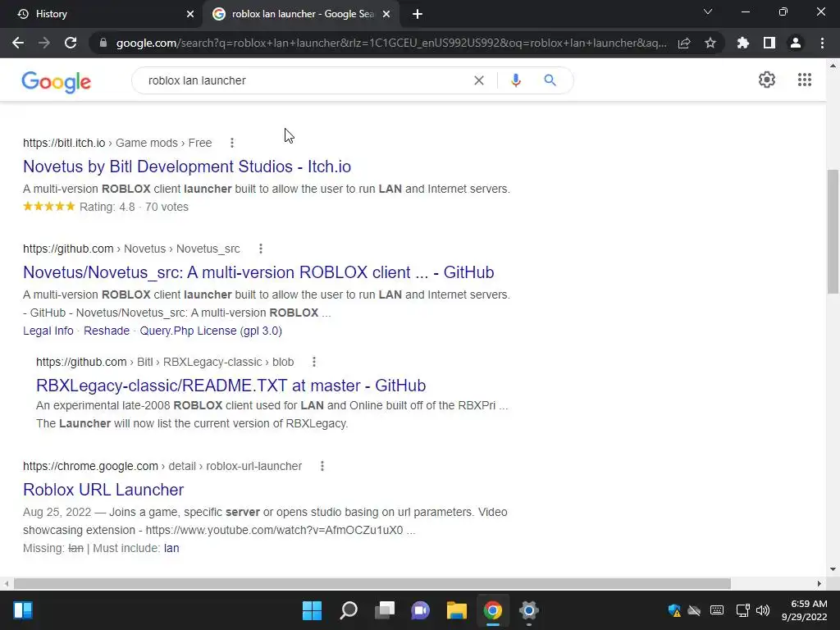Click the horizontal scrollbar thumb
The width and height of the screenshot is (840, 630).
coord(372,583)
